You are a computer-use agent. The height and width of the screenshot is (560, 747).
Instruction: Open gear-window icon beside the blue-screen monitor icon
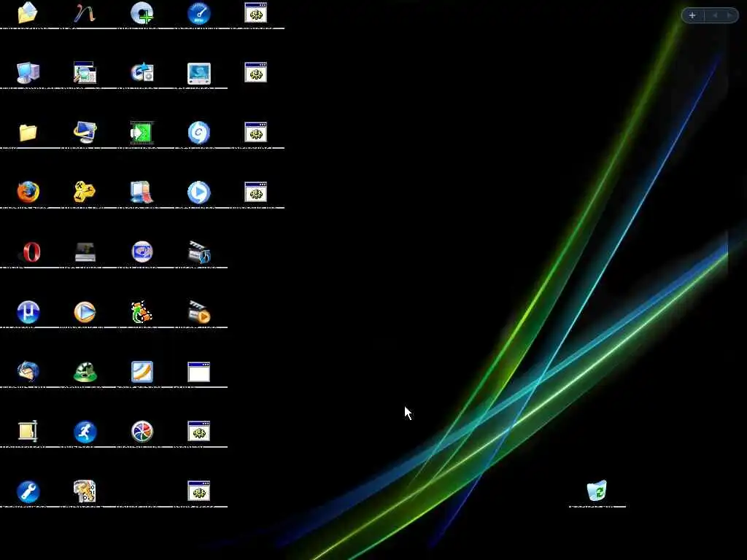(x=256, y=72)
